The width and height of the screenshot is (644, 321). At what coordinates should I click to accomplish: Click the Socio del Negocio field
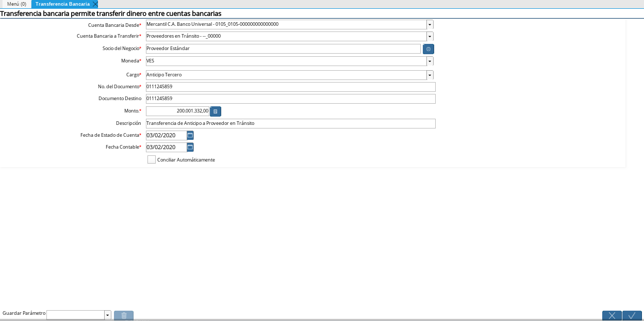[283, 49]
